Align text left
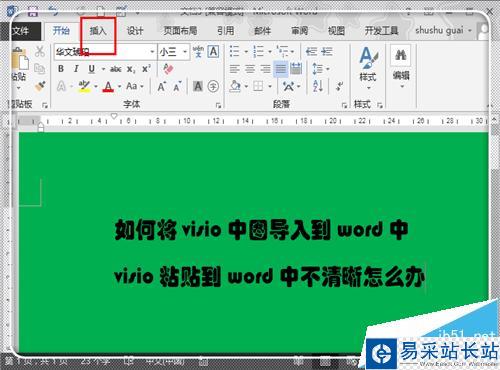Viewport: 500px width, 370px height. click(235, 69)
